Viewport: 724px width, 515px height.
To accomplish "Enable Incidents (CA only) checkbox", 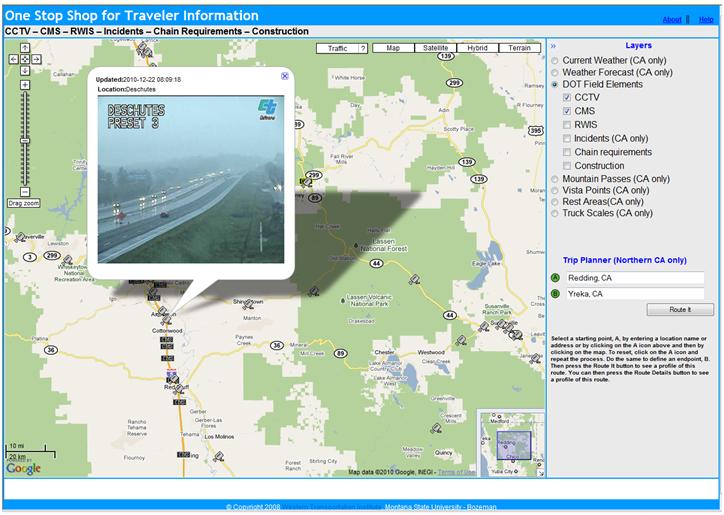I will [567, 139].
